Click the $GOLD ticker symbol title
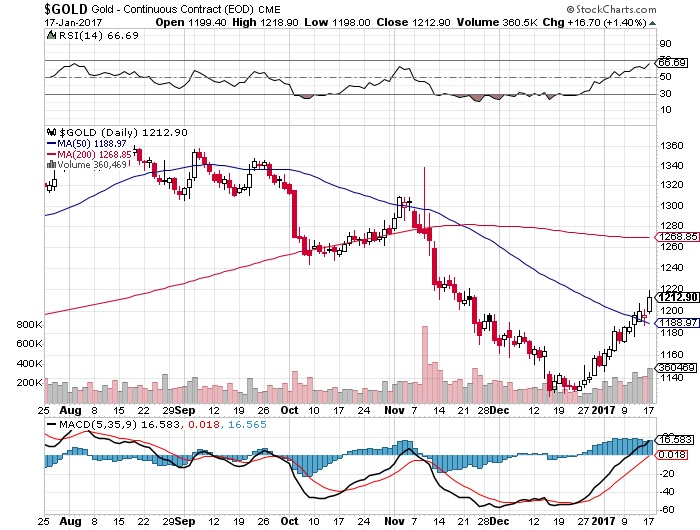This screenshot has height=530, width=700. [66, 8]
